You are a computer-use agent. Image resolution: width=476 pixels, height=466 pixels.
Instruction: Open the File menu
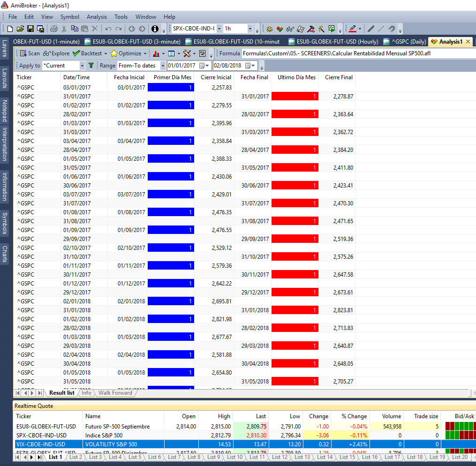click(13, 17)
